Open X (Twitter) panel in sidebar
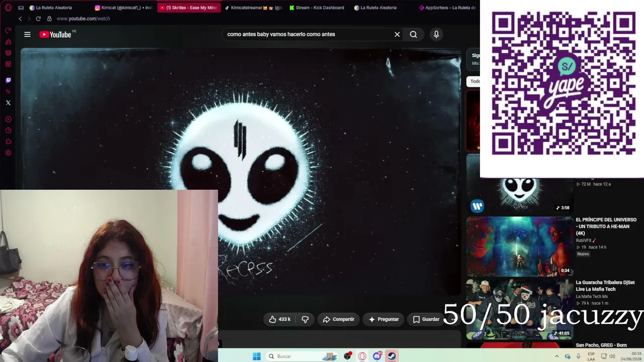This screenshot has width=644, height=362. click(x=8, y=103)
